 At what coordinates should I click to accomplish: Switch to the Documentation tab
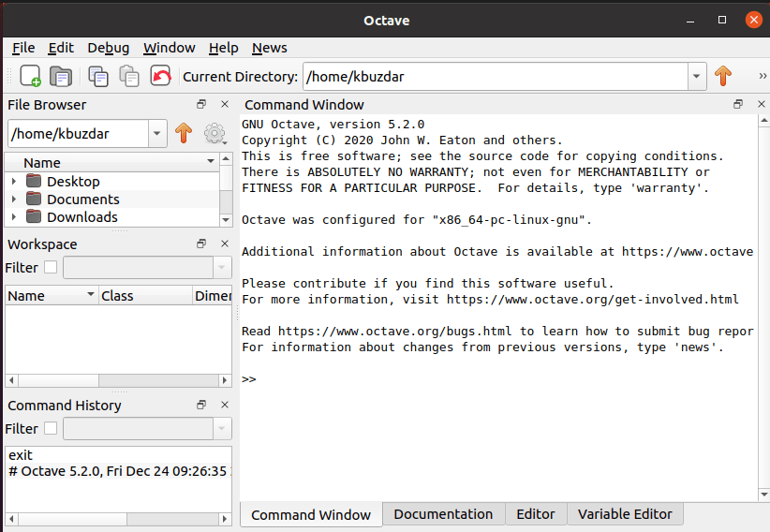[443, 514]
